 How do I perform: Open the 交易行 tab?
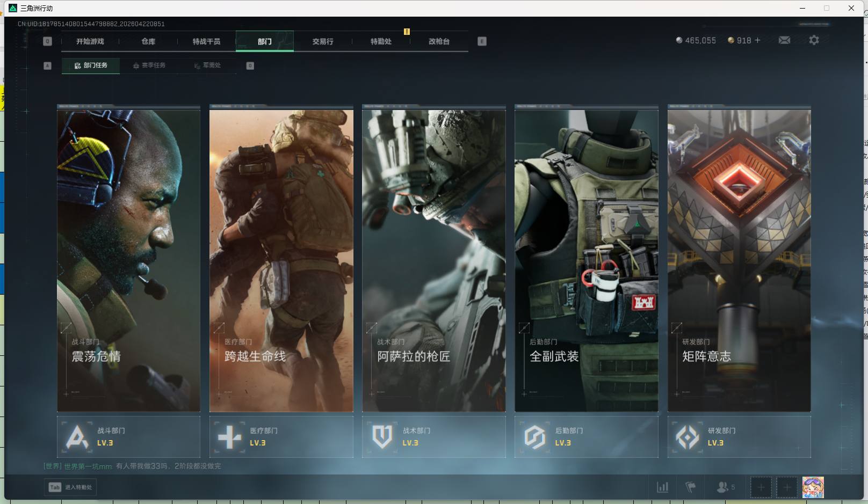(323, 41)
